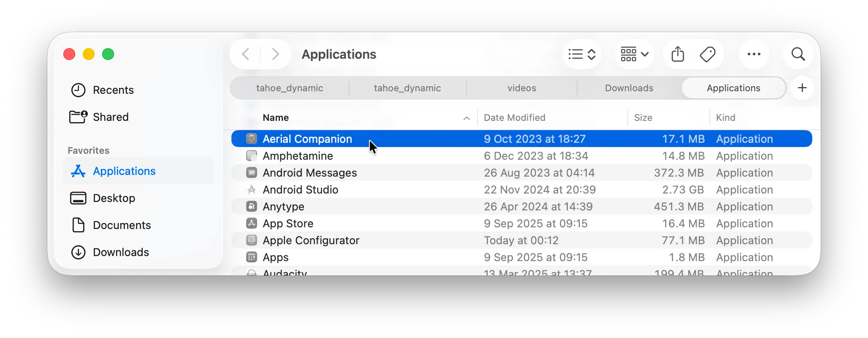
Task: Click the Share toolbar icon
Action: (x=678, y=54)
